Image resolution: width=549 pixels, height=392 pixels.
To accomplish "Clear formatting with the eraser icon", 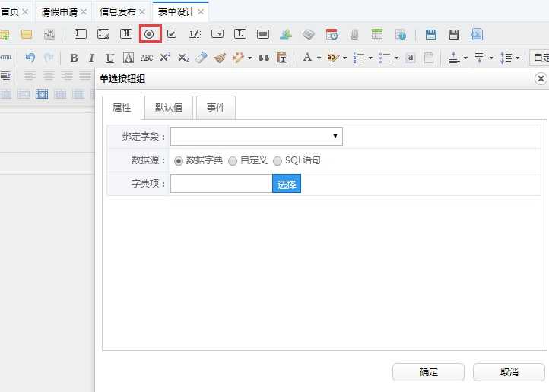I will point(202,58).
